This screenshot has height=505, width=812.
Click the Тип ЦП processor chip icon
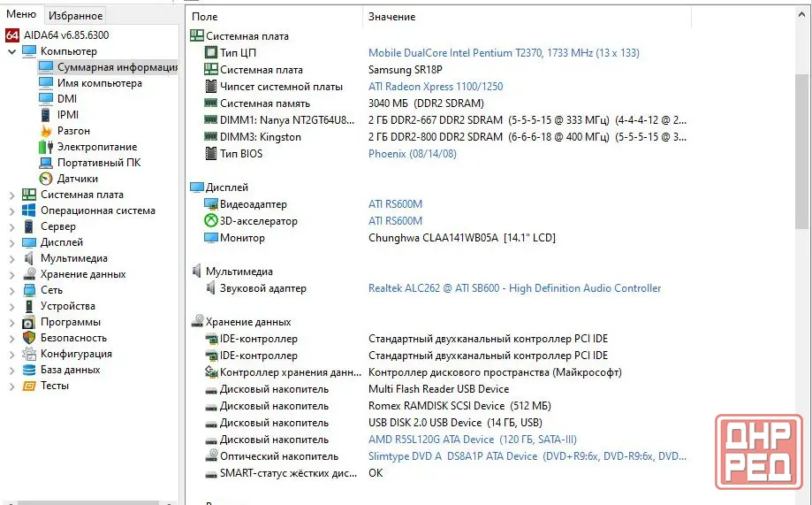click(211, 52)
